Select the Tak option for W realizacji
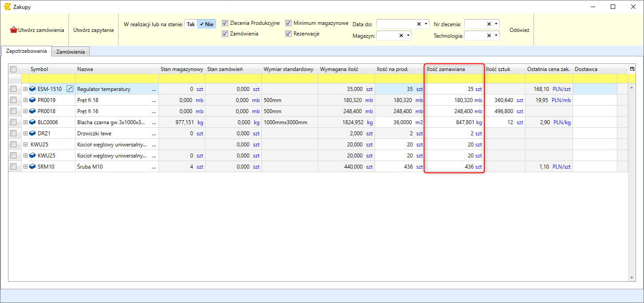The height and width of the screenshot is (303, 644). [x=191, y=24]
